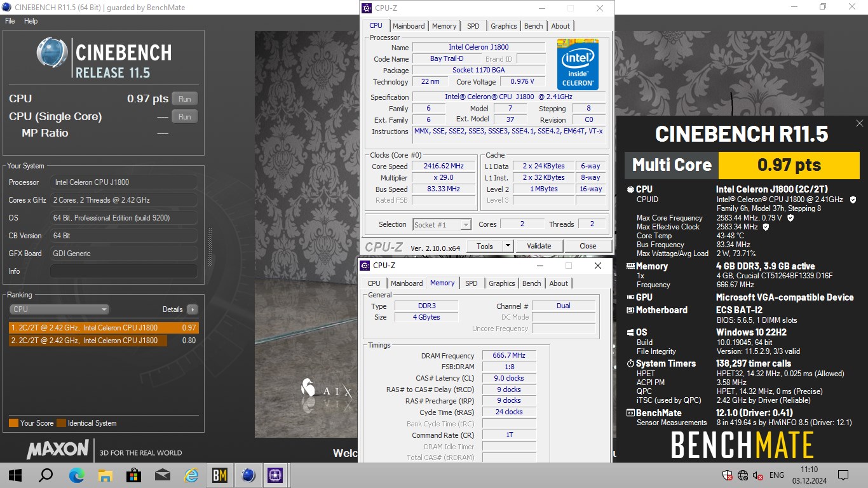
Task: Open taskbar search magnifier
Action: [x=46, y=475]
